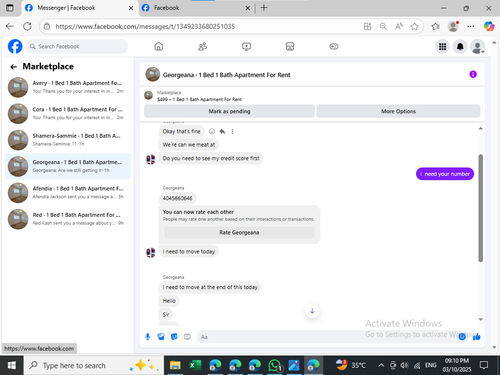500x375 pixels.
Task: Click the conversation scrollbar thumb
Action: point(480,208)
